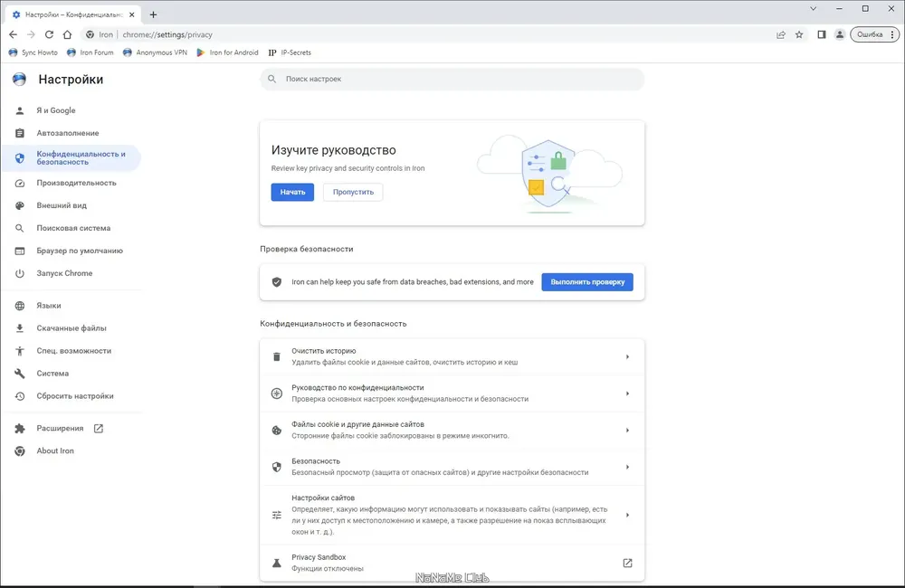The image size is (905, 588).
Task: Reload the page with the refresh icon
Action: tap(49, 34)
